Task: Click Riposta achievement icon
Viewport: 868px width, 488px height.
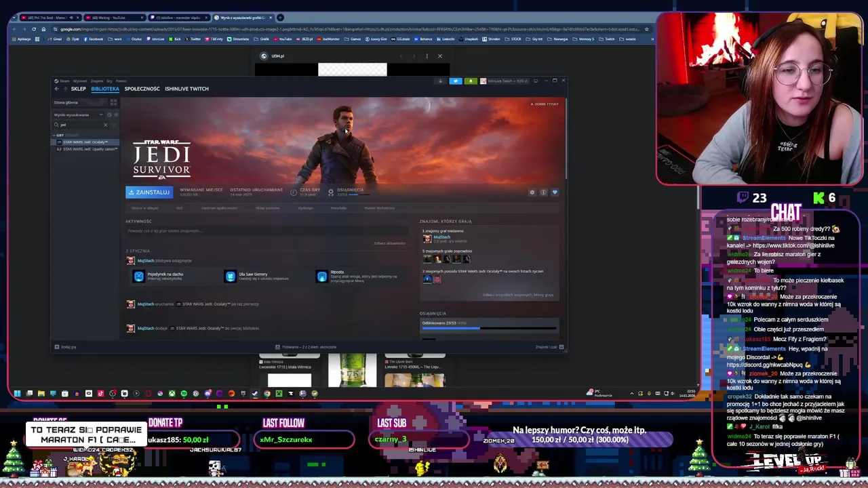Action: coord(322,277)
